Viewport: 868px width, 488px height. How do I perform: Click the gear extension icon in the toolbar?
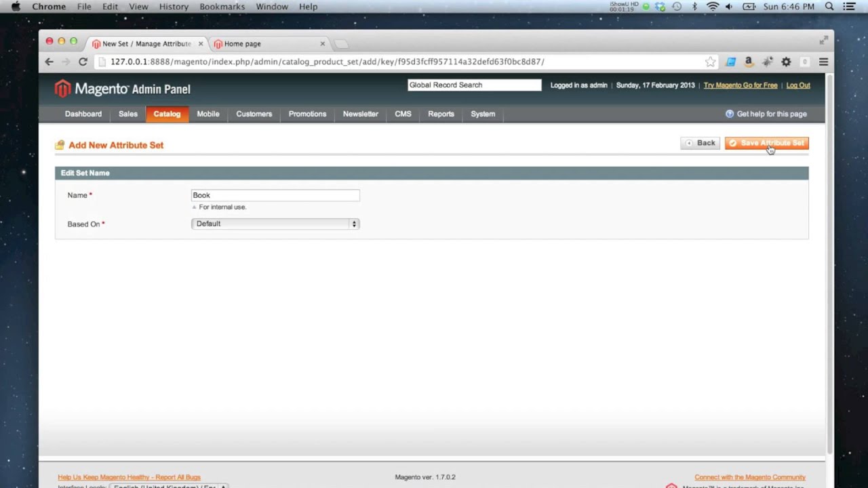[x=786, y=62]
